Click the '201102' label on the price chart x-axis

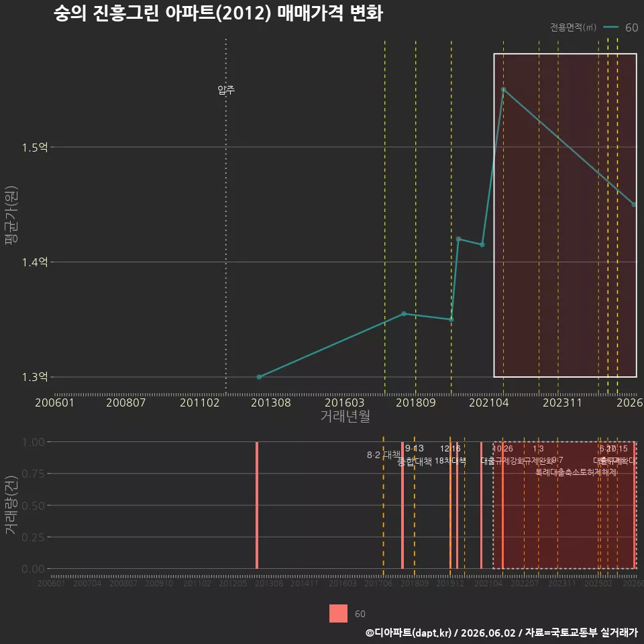pos(200,402)
